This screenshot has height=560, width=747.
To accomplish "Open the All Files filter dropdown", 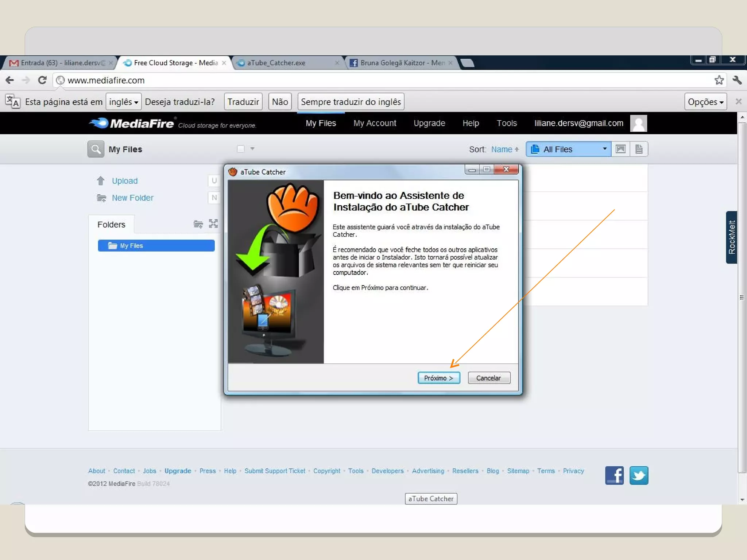I will (x=568, y=149).
